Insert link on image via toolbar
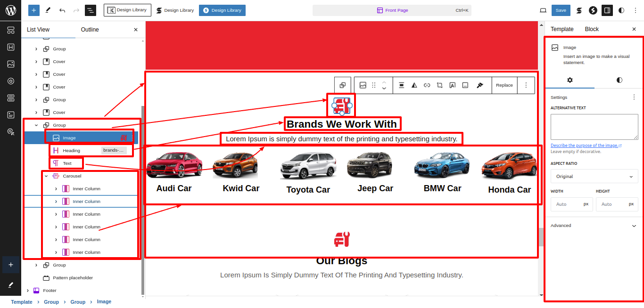This screenshot has height=308, width=644. coord(427,85)
